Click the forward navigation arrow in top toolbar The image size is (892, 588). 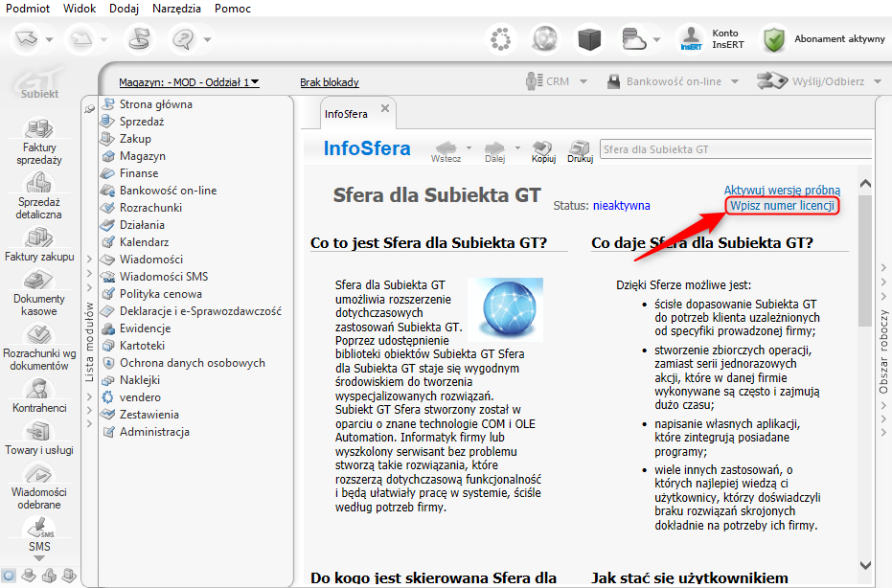[x=80, y=39]
